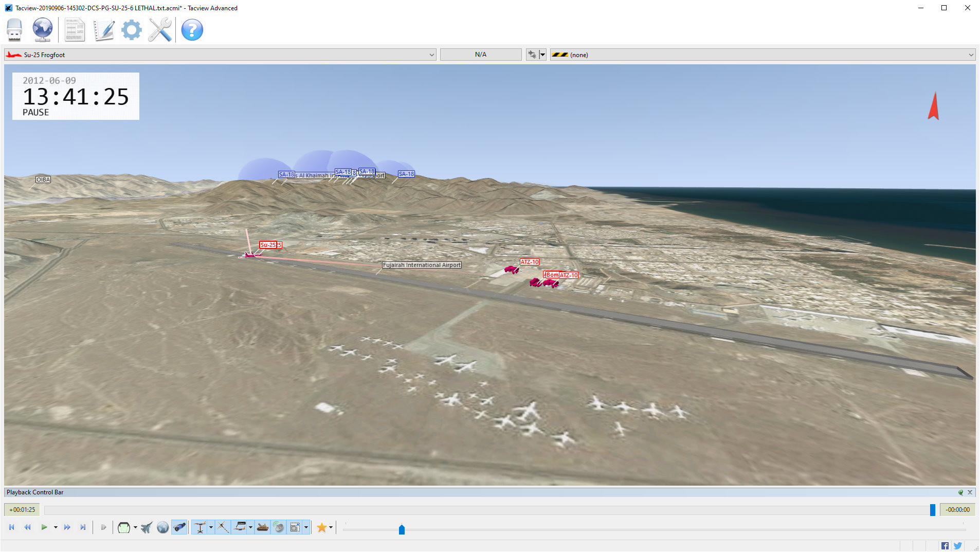
Task: Open the USB drive recording icon
Action: tap(14, 30)
